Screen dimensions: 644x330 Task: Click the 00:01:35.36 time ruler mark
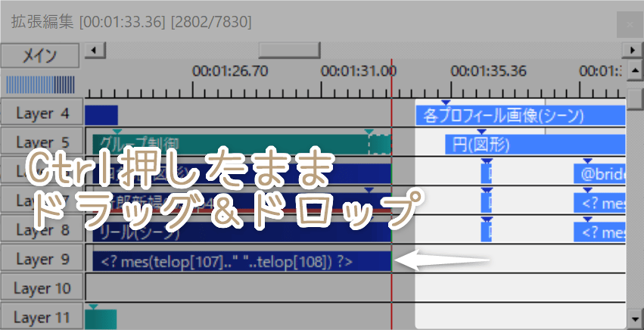click(x=489, y=71)
